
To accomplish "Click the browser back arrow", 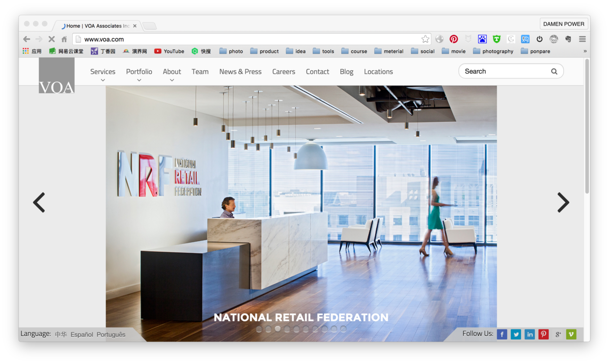I will click(27, 39).
